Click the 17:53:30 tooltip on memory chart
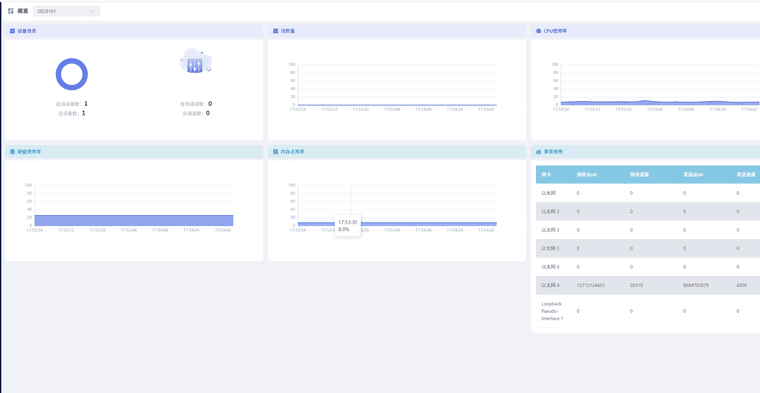Image resolution: width=760 pixels, height=393 pixels. pyautogui.click(x=348, y=225)
